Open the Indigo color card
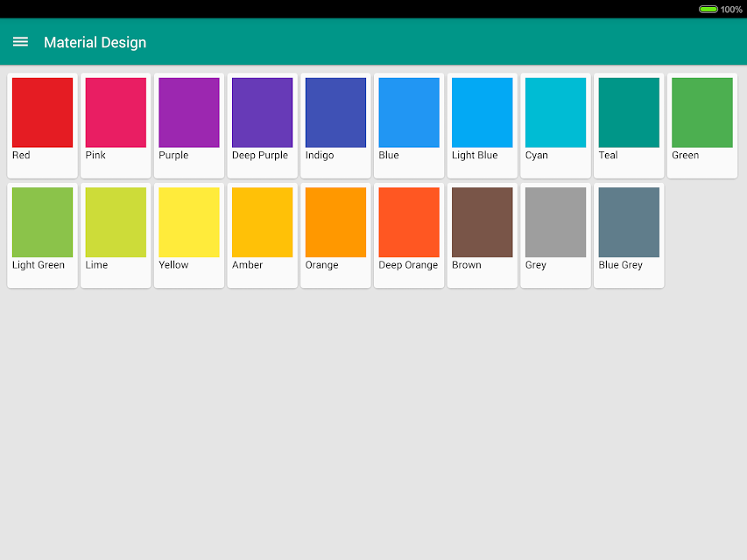Viewport: 747px width, 560px height. tap(336, 126)
